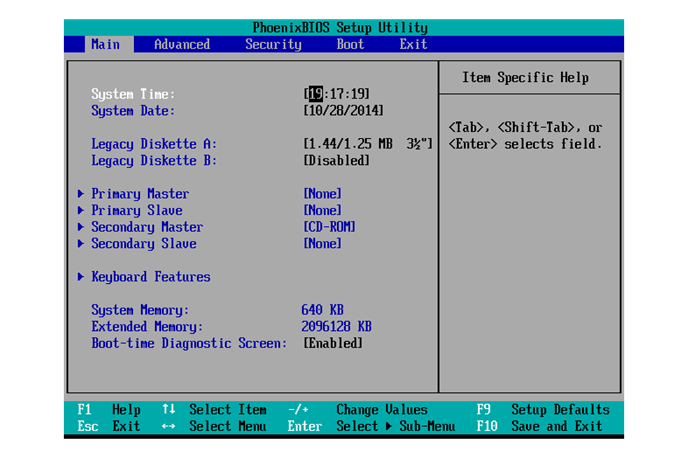
Task: Expand the Primary Slave submenu arrow
Action: 80,211
